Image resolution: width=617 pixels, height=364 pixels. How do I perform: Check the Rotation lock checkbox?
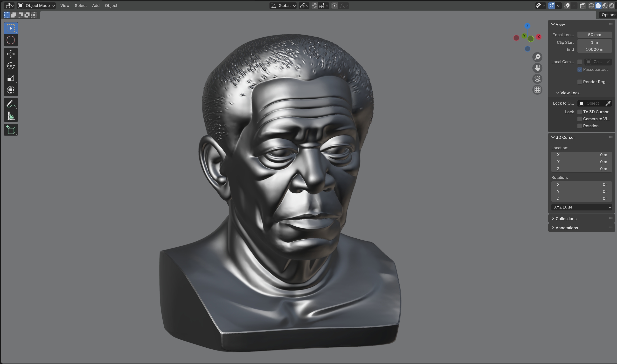pos(579,126)
